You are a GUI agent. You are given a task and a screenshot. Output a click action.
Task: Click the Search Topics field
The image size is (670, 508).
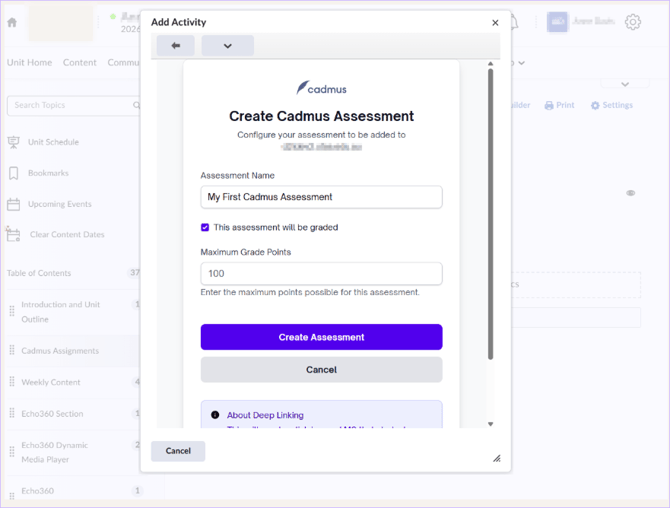[x=71, y=105]
